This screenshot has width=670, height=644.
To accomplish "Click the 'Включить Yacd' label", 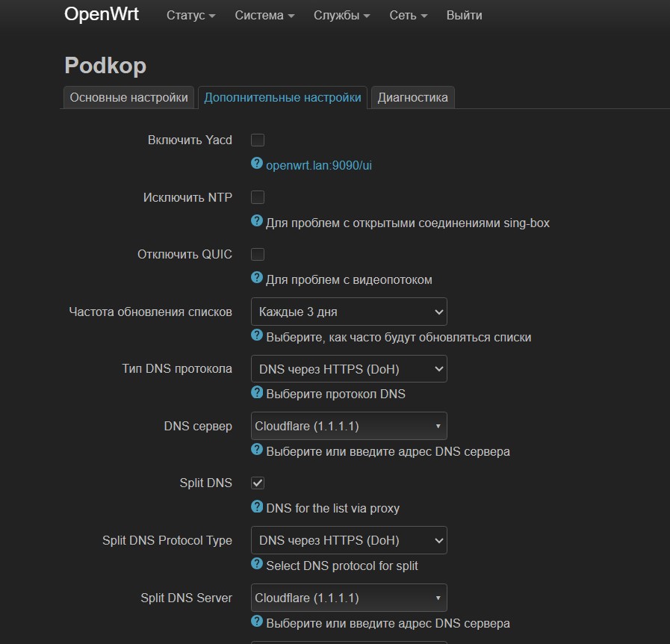I will point(190,140).
